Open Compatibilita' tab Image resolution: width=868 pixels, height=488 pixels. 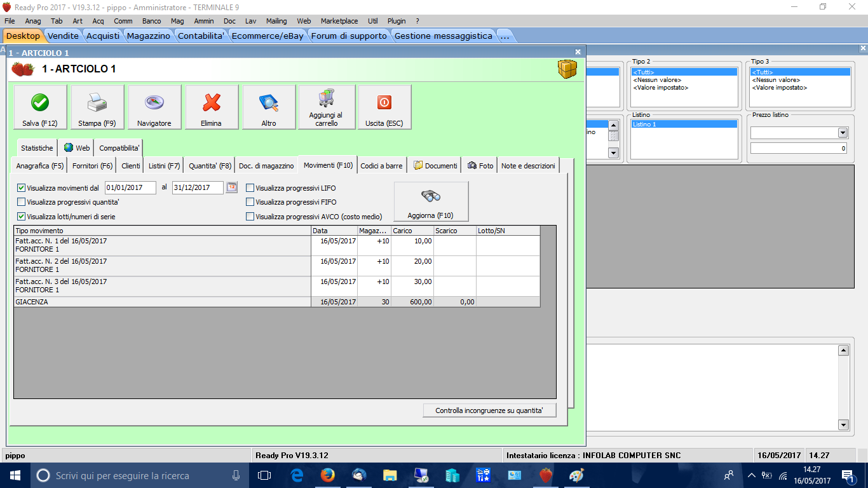coord(119,148)
